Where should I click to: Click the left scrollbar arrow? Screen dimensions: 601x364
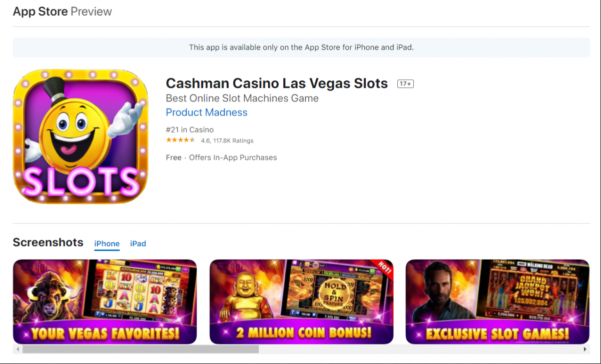click(18, 349)
